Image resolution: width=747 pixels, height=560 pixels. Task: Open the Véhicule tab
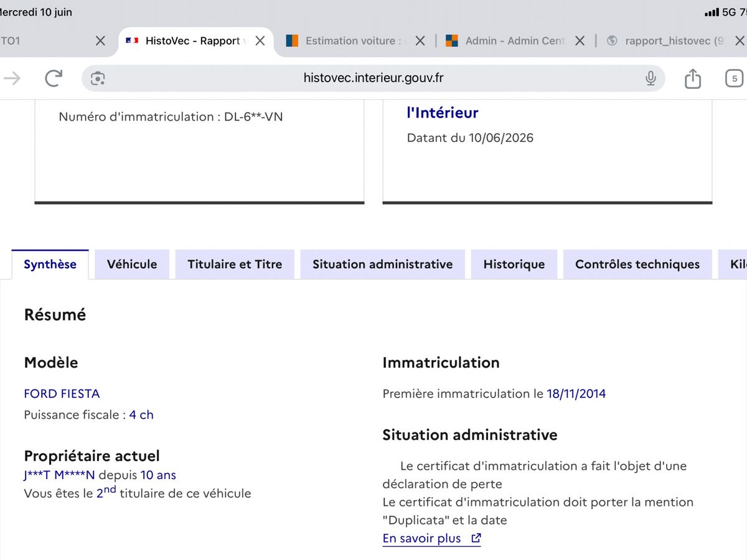pyautogui.click(x=132, y=264)
